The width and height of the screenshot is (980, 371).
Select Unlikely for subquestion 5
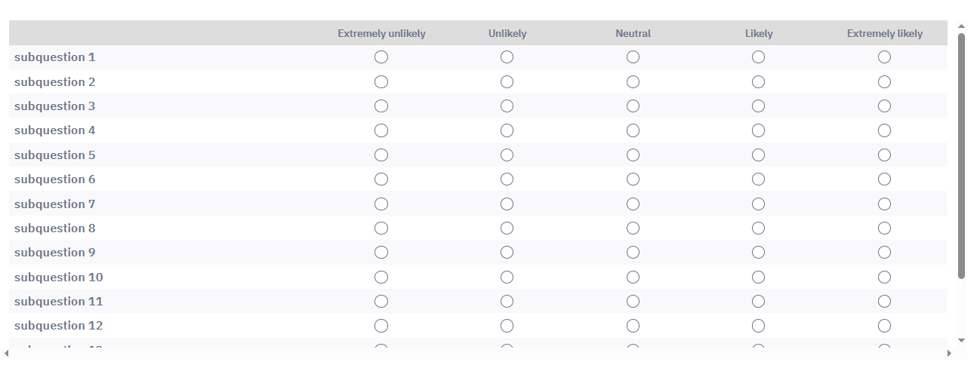click(507, 155)
